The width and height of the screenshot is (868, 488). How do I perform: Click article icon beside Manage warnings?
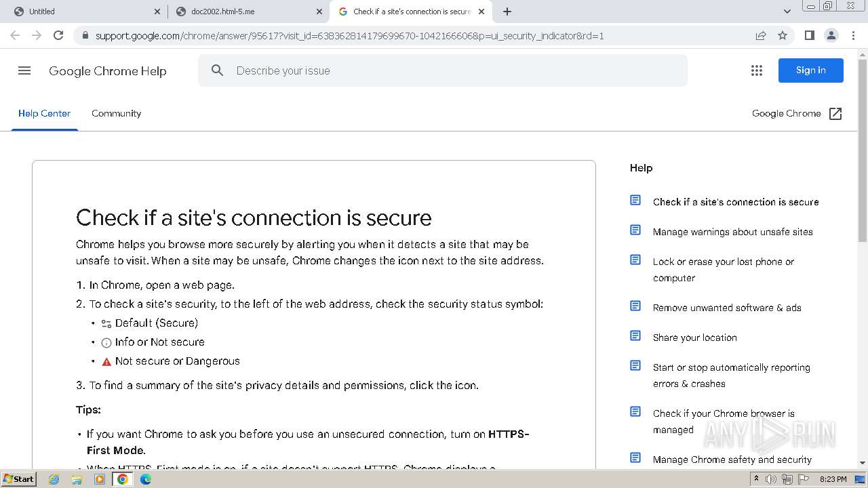click(x=635, y=230)
